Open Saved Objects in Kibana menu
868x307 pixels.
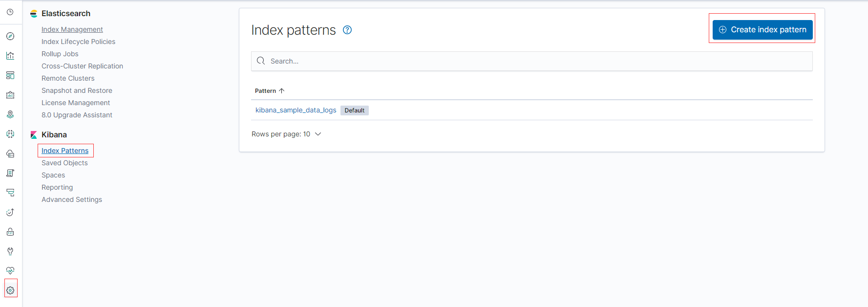64,163
